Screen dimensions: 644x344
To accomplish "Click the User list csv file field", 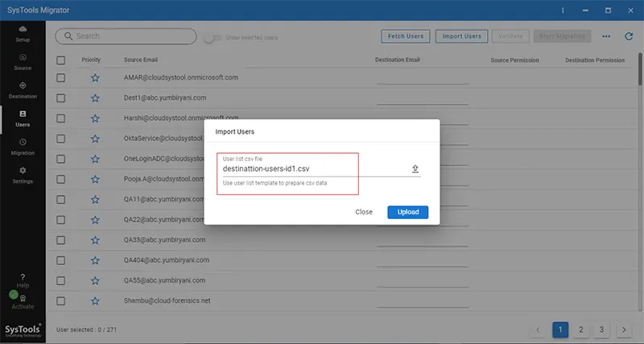I will 321,168.
